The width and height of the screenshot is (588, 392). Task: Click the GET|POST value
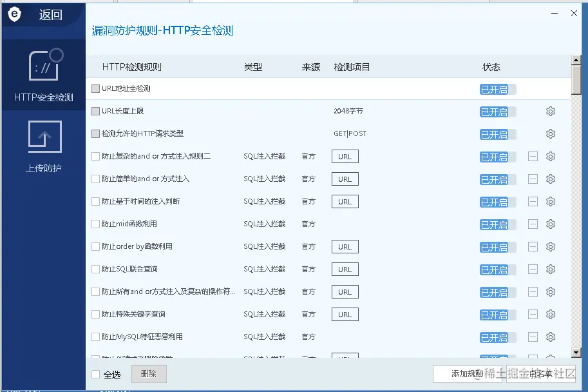pos(350,133)
